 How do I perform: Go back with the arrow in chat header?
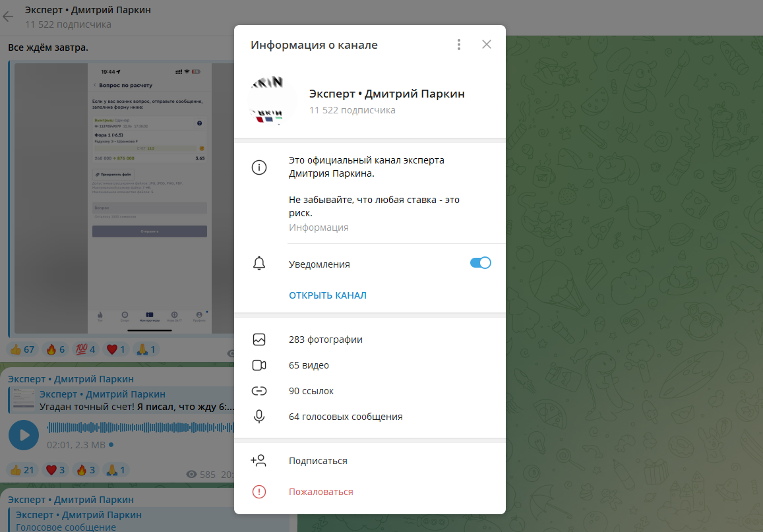[x=9, y=16]
